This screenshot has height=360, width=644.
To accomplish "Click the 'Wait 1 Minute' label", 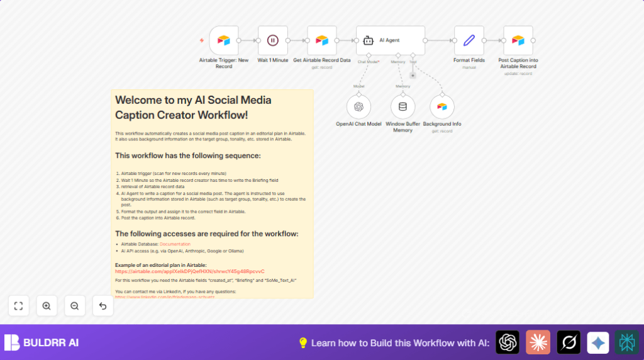I will click(x=273, y=60).
